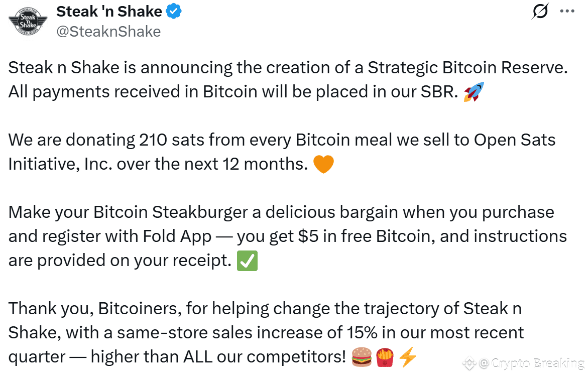Click the green check mark emoji
Image resolution: width=588 pixels, height=376 pixels.
click(x=247, y=261)
